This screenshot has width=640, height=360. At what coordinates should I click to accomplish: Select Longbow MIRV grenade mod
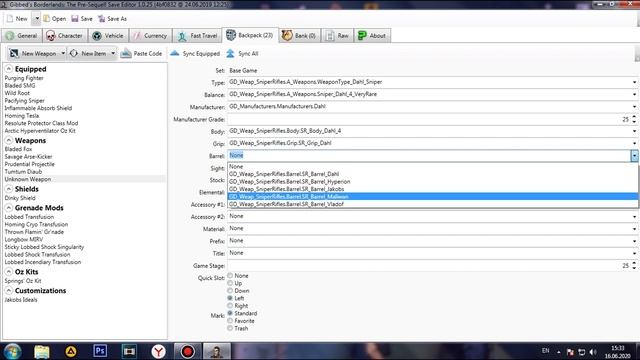pyautogui.click(x=24, y=240)
